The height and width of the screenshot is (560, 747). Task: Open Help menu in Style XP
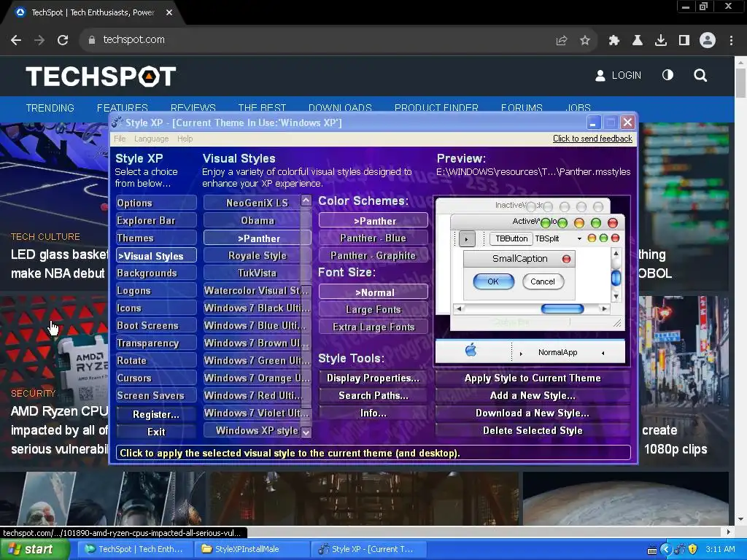185,139
